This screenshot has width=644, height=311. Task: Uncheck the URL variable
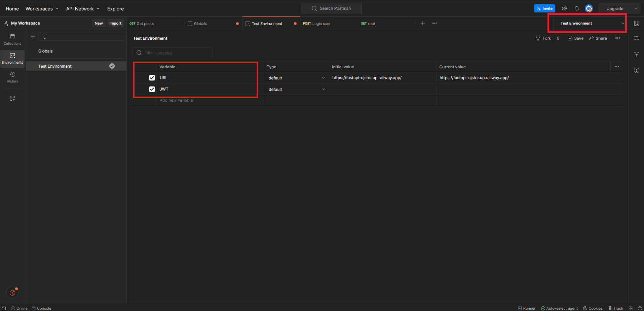pos(152,77)
